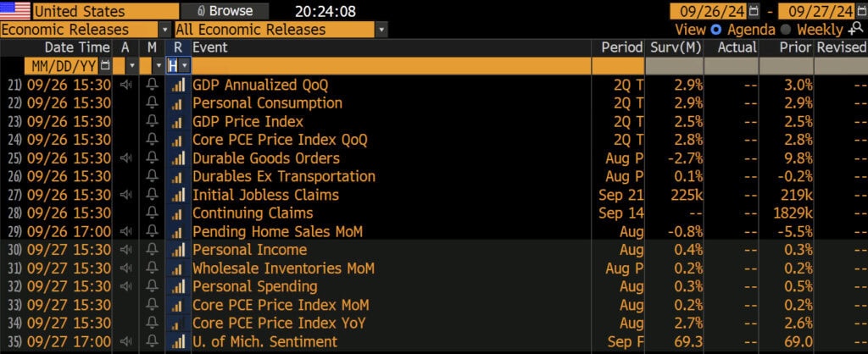Click the Browse button
This screenshot has width=868, height=354.
[225, 11]
